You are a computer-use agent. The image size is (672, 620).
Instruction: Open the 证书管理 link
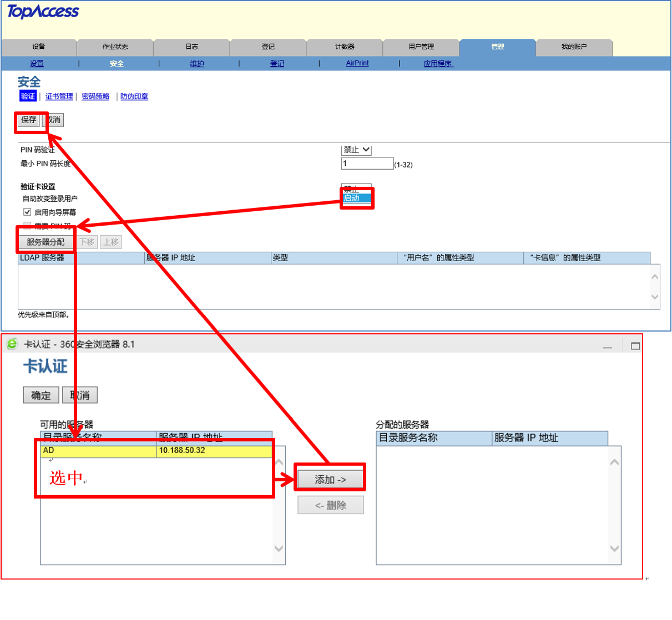pos(59,96)
